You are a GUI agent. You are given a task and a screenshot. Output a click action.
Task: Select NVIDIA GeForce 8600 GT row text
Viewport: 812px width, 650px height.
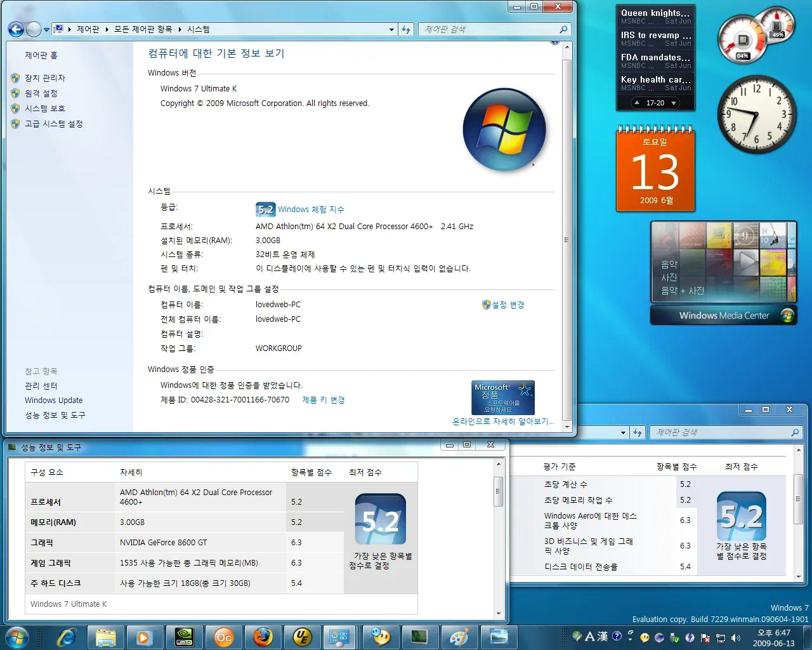coord(163,543)
